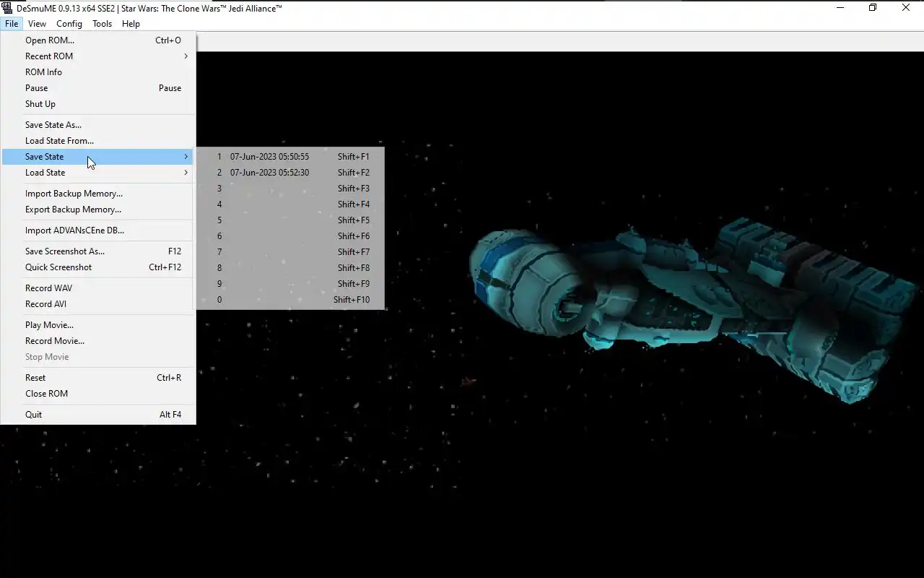Close the DeSmuME window

point(906,8)
